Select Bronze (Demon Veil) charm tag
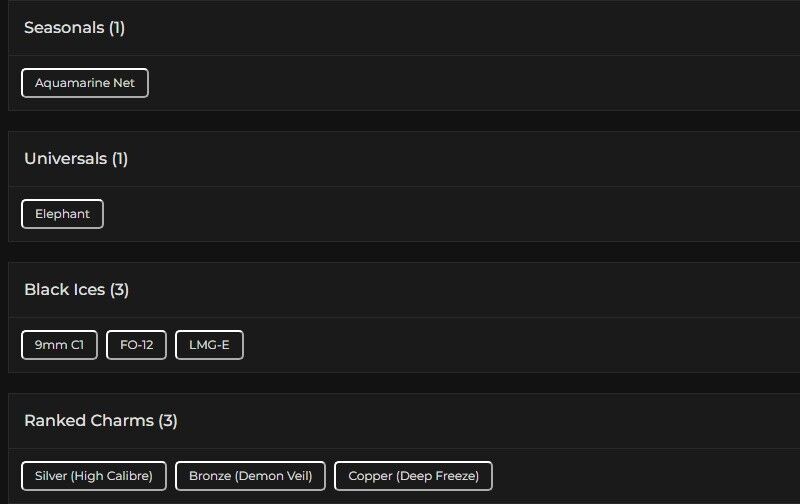800x504 pixels. (x=250, y=476)
